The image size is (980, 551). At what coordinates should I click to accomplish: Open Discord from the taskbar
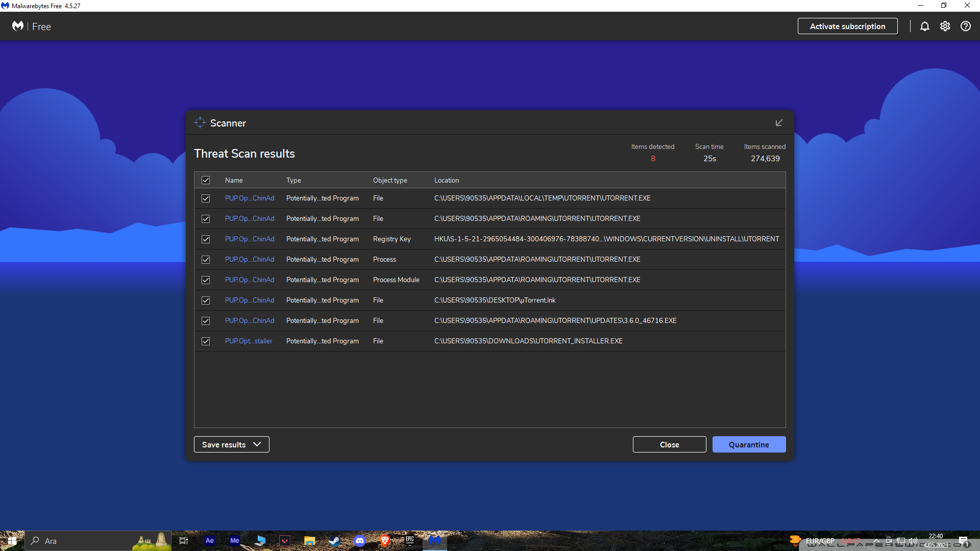coord(360,541)
